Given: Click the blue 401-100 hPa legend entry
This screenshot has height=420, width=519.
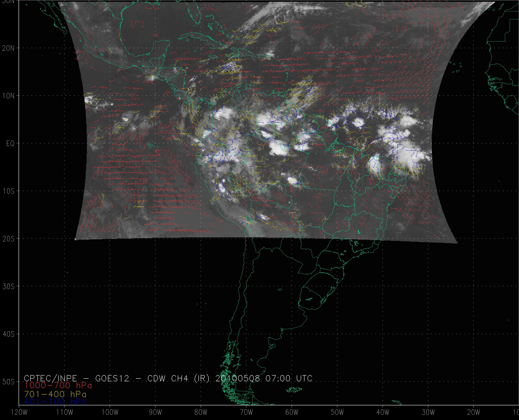Looking at the screenshot, I should pos(55,402).
